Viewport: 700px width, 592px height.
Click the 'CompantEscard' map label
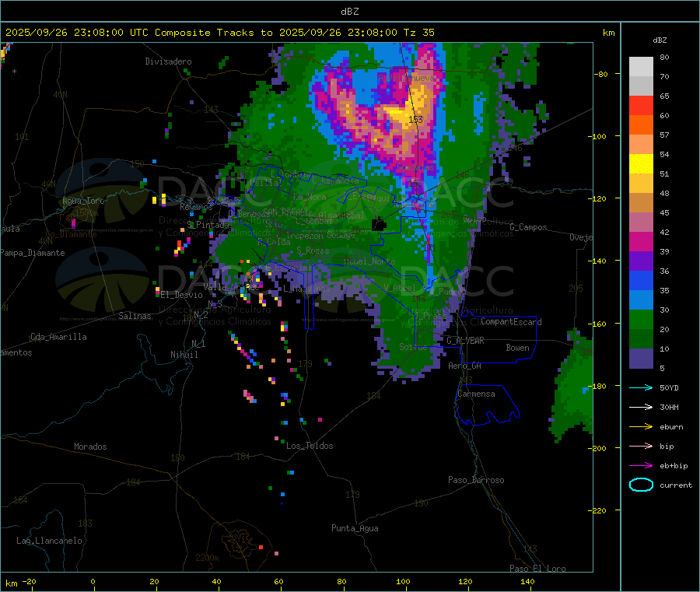tap(511, 322)
